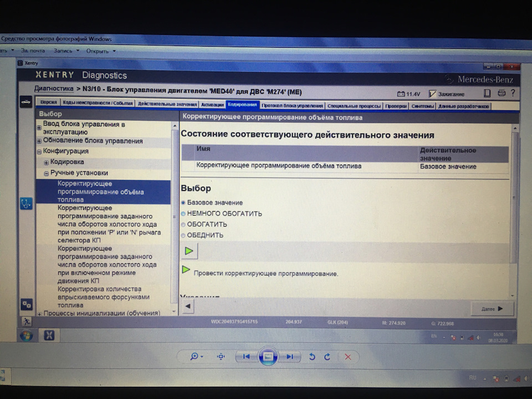532x399 pixels.
Task: Click scroll-down arrow of right panel
Action: click(x=513, y=296)
